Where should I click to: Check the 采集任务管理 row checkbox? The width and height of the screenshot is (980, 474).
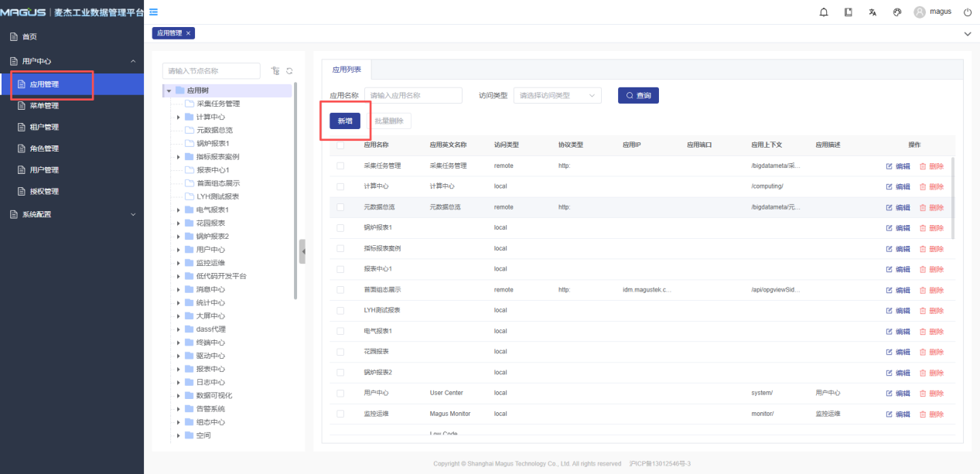(340, 165)
